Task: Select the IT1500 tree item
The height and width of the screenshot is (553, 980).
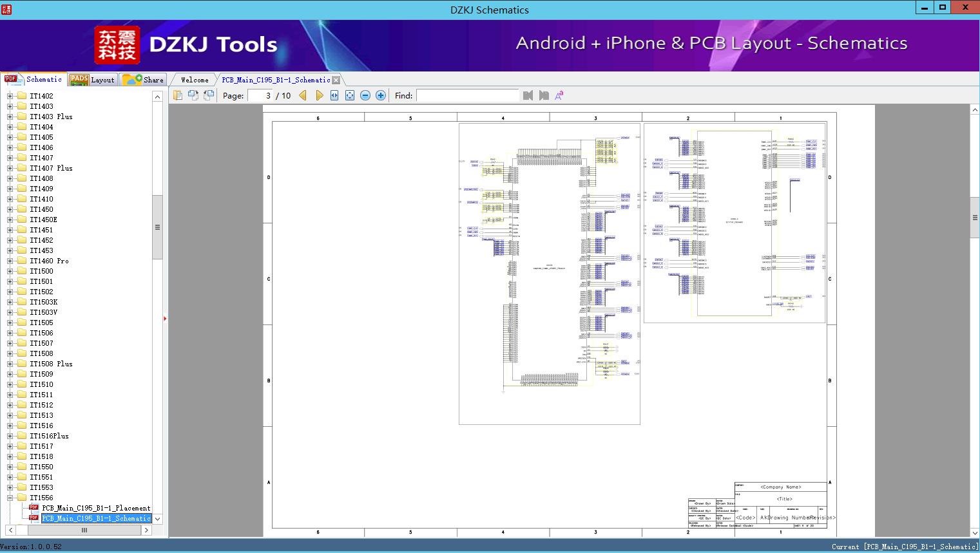Action: [x=41, y=271]
